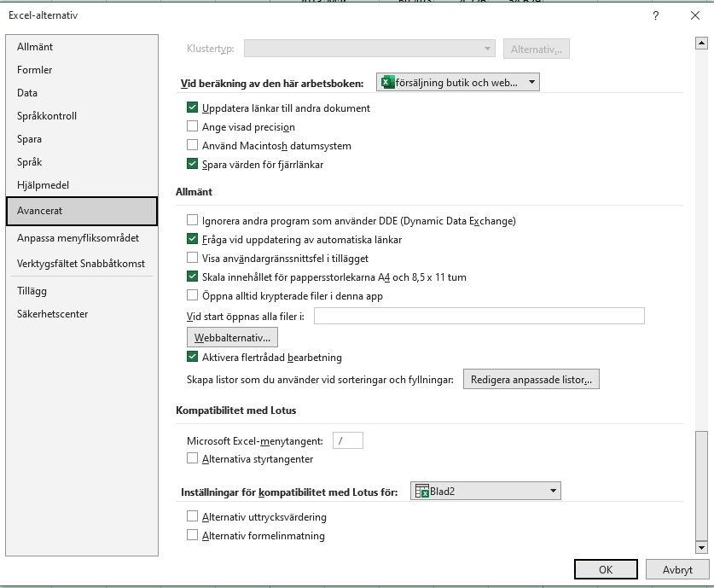Viewport: 714px width, 588px height.
Task: Click the Blad2 worksheet icon in the Lotus dropdown
Action: click(x=421, y=492)
